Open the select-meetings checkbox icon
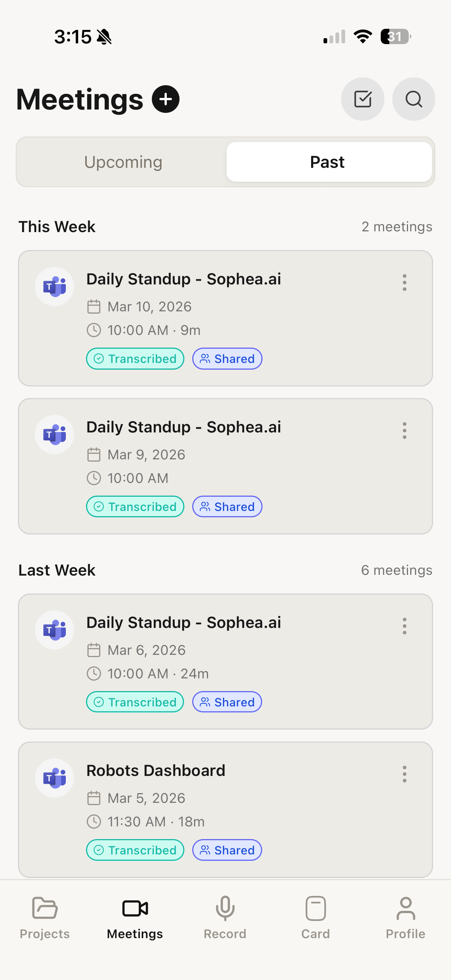Image resolution: width=451 pixels, height=980 pixels. click(362, 99)
